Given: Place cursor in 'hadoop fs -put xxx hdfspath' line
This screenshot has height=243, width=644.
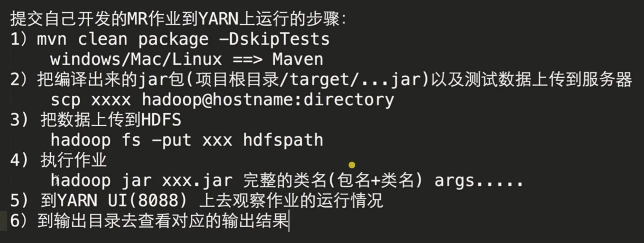Looking at the screenshot, I should coord(187,140).
